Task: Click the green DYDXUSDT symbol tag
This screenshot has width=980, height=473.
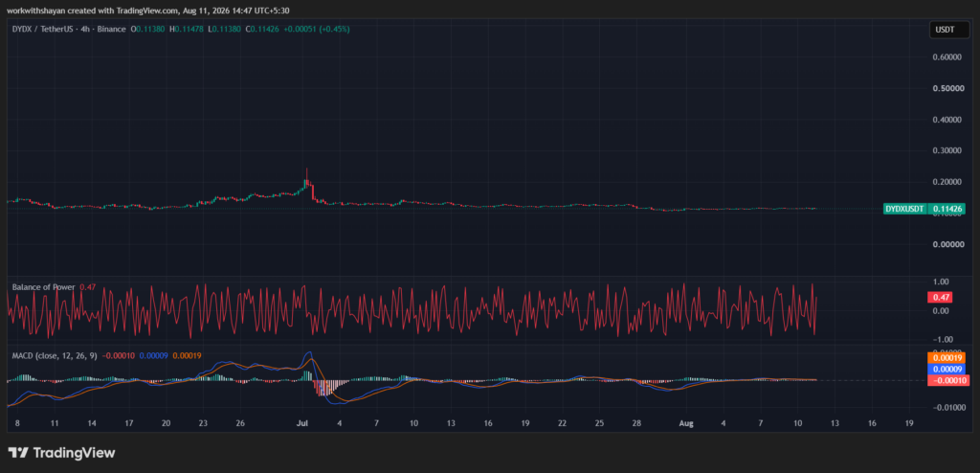Action: (905, 209)
